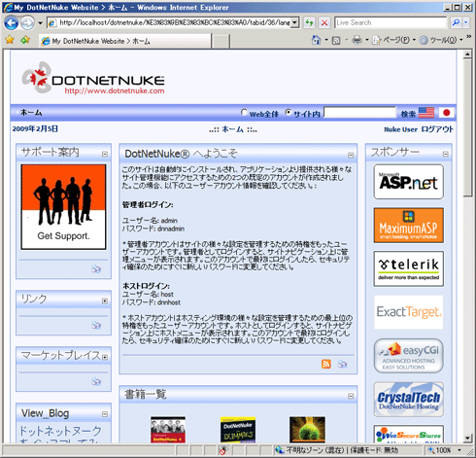Viewport: 476px width, 458px height.
Task: Click the Stop loading red X icon
Action: (324, 22)
